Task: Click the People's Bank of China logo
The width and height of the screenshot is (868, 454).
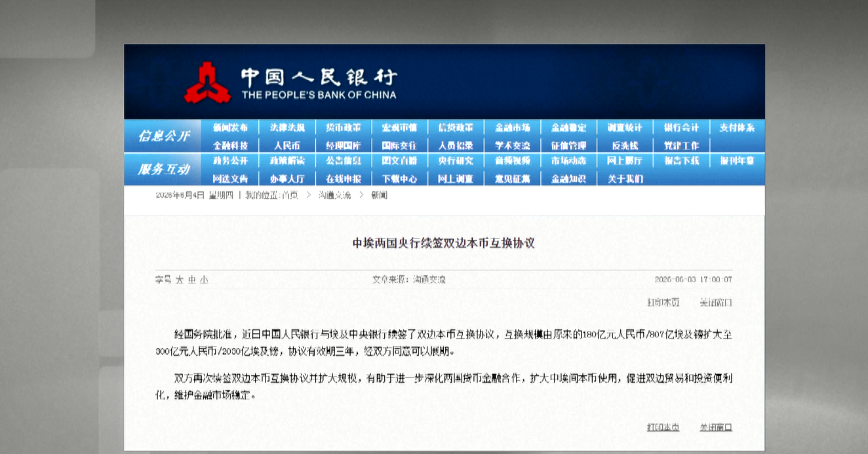Action: tap(207, 83)
